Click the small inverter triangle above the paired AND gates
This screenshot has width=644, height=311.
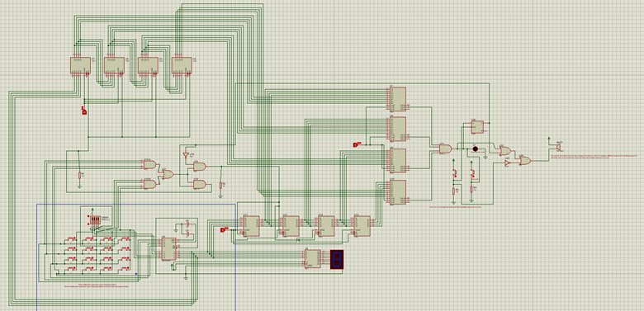186,155
